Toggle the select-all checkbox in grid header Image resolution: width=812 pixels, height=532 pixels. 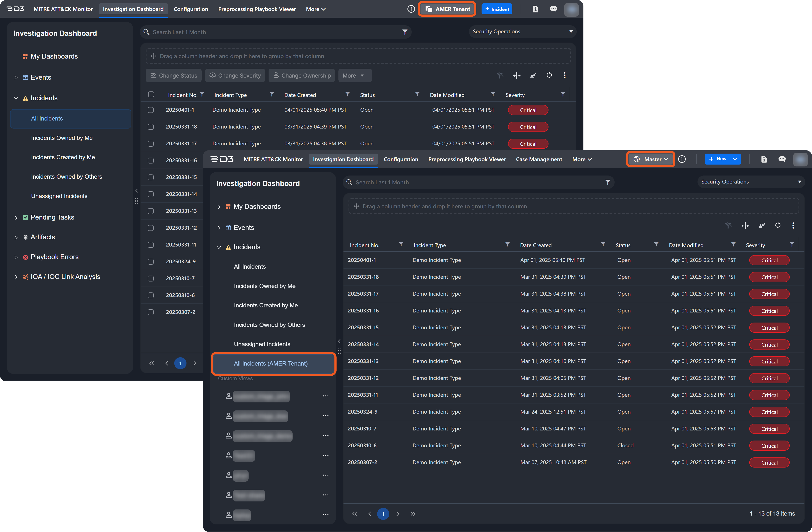coord(151,95)
